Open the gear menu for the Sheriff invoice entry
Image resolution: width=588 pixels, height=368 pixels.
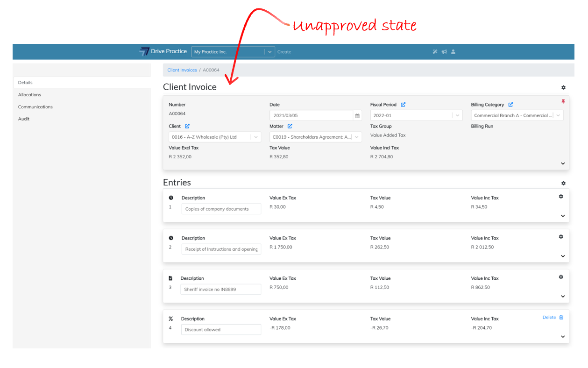(x=561, y=277)
